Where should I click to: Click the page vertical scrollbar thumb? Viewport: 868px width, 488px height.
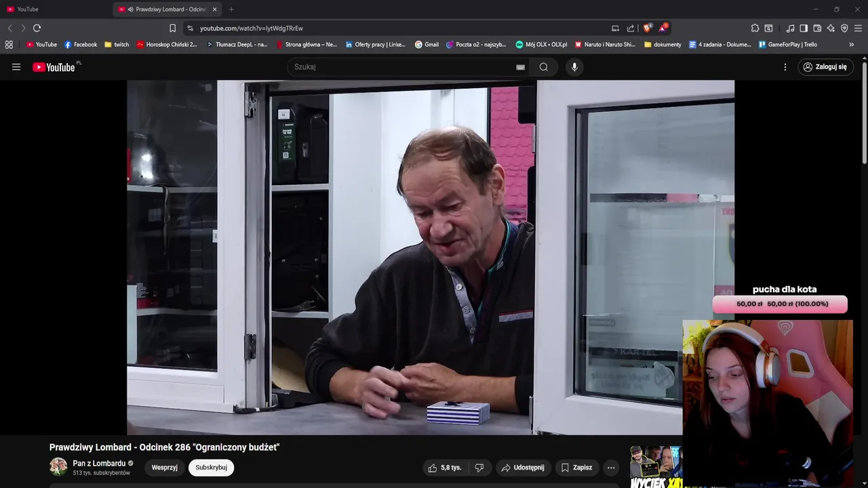pyautogui.click(x=865, y=112)
